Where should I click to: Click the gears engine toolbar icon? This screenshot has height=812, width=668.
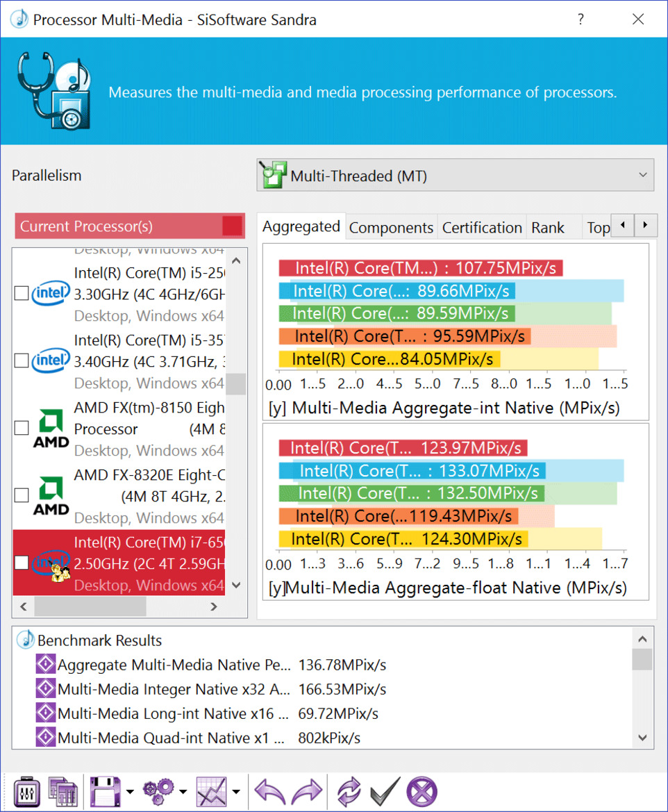coord(158,791)
